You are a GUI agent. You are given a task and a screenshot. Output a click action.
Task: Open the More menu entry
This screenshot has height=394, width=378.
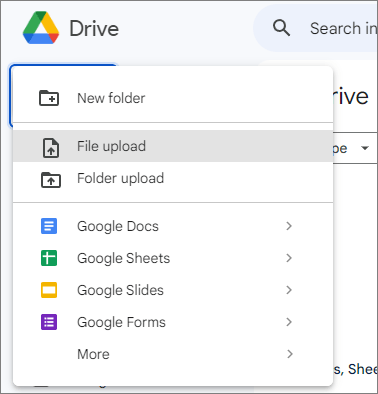coord(173,354)
